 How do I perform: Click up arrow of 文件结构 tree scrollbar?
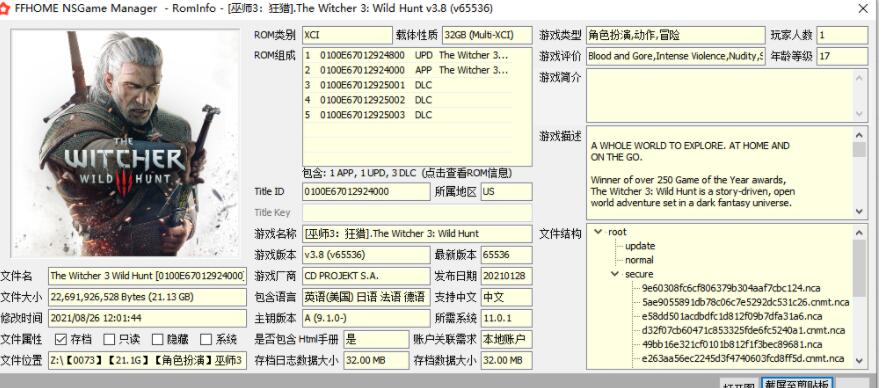click(x=860, y=232)
